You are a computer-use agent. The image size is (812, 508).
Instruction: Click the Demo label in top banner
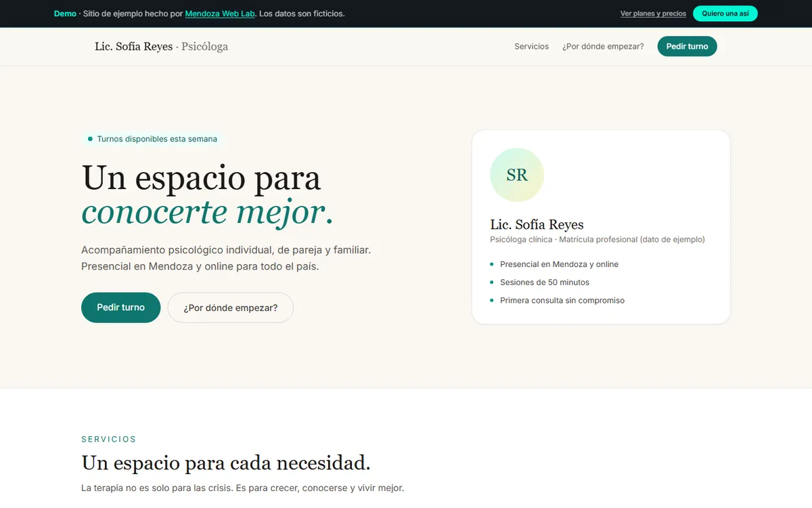(65, 14)
